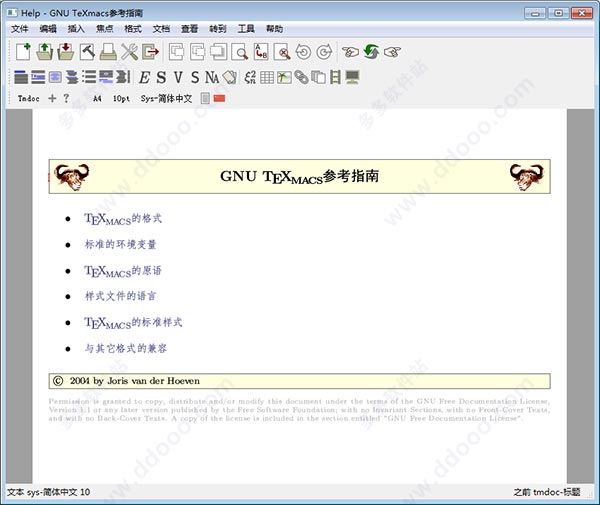
Task: Open the A4 paper size dropdown
Action: pyautogui.click(x=97, y=98)
